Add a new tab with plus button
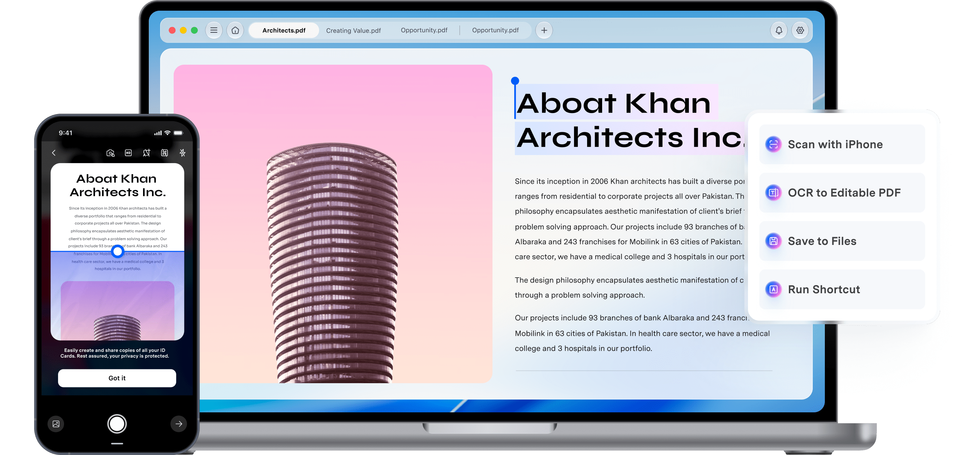The height and width of the screenshot is (455, 980). [544, 30]
